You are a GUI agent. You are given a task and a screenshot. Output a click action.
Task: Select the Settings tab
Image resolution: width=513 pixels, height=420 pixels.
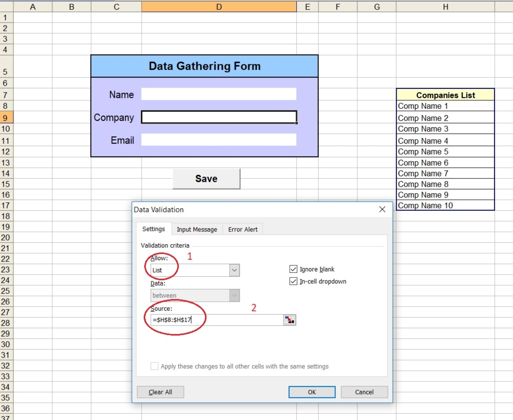point(154,229)
